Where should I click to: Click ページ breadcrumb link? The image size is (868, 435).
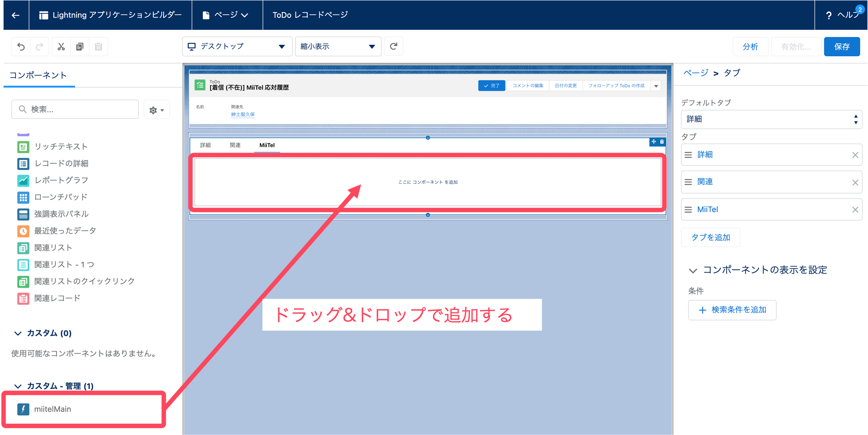pyautogui.click(x=696, y=73)
